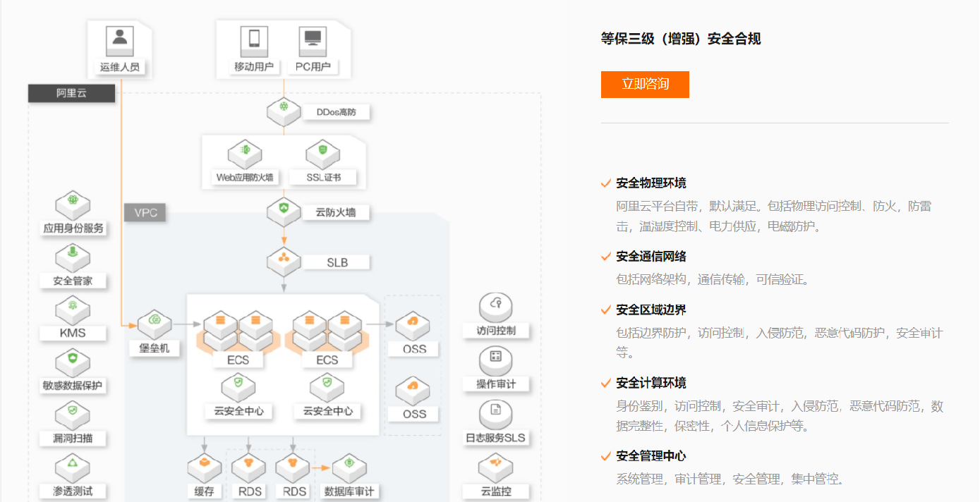Click the 安全计算环境 heading

(651, 383)
